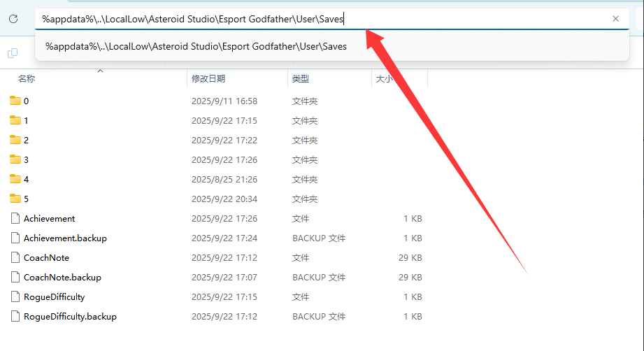
Task: Click the file icon of RogueDifficulty
Action: click(15, 296)
